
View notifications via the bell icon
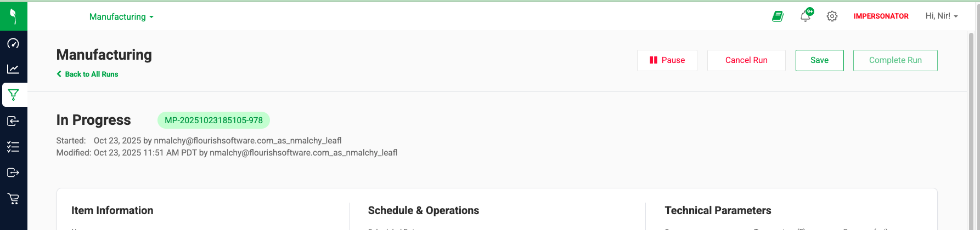[x=805, y=16]
